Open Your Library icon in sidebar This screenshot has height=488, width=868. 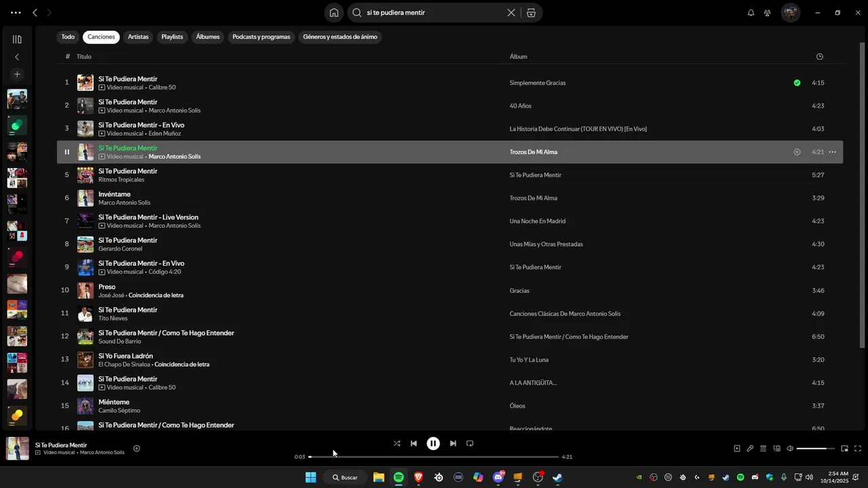click(x=17, y=39)
